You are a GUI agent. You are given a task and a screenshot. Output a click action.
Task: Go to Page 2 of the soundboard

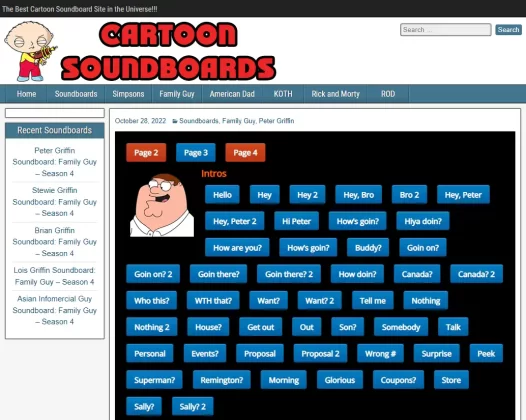(146, 153)
